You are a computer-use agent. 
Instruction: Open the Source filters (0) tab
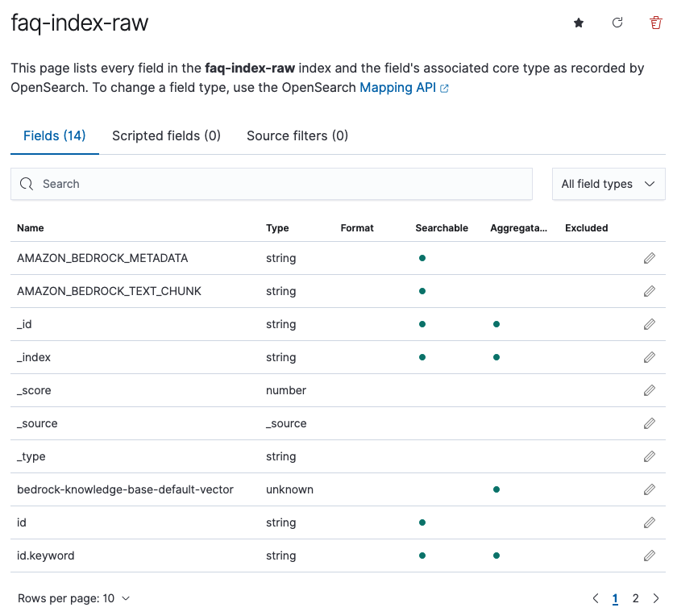click(x=297, y=135)
